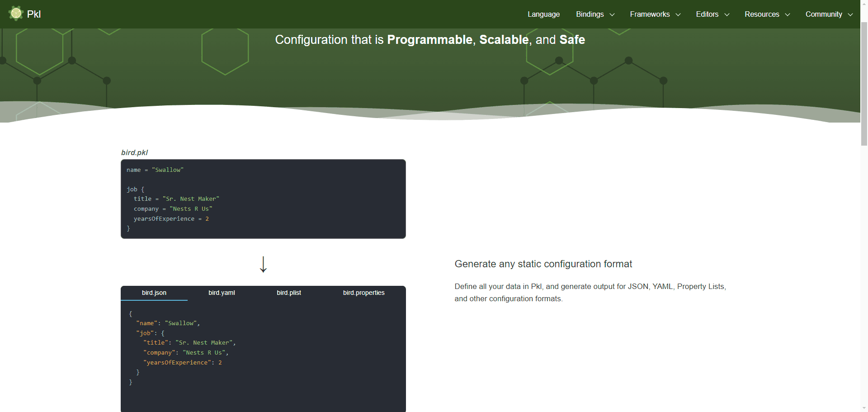868x412 pixels.
Task: Click the bird.pkl file name caption
Action: [x=134, y=152]
